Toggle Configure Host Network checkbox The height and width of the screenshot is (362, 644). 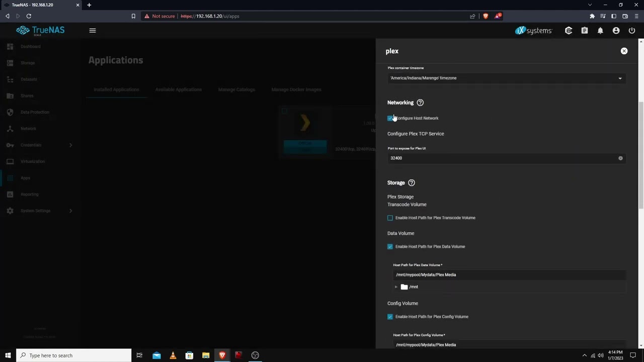[x=390, y=118]
